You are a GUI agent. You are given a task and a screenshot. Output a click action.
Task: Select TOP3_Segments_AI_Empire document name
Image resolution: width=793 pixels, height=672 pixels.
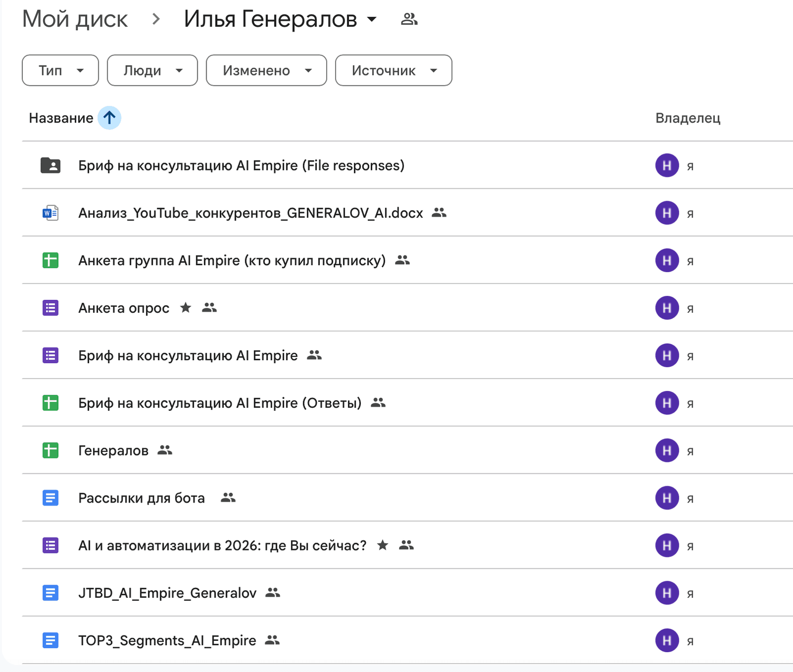(x=168, y=640)
